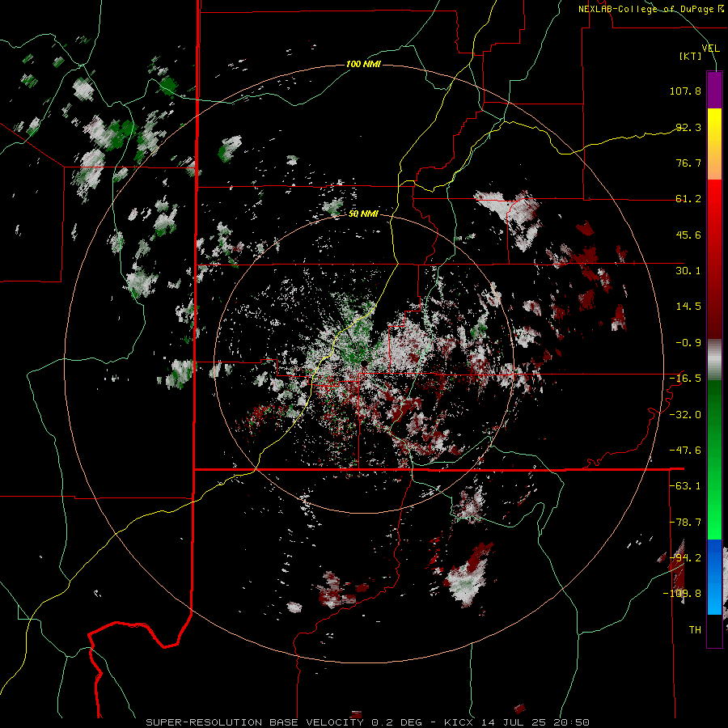Click the -94.2 velocity scale value

(x=685, y=557)
